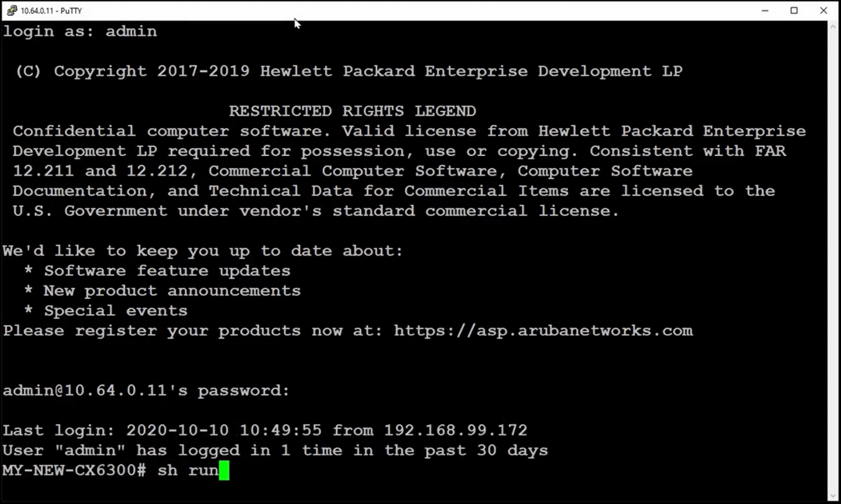Click the close button of the PuTTY window

(824, 10)
